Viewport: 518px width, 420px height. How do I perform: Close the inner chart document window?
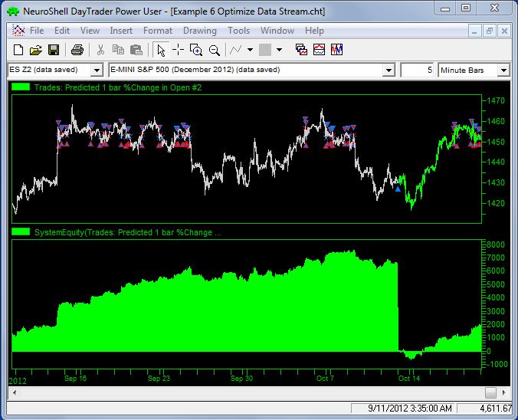point(504,31)
